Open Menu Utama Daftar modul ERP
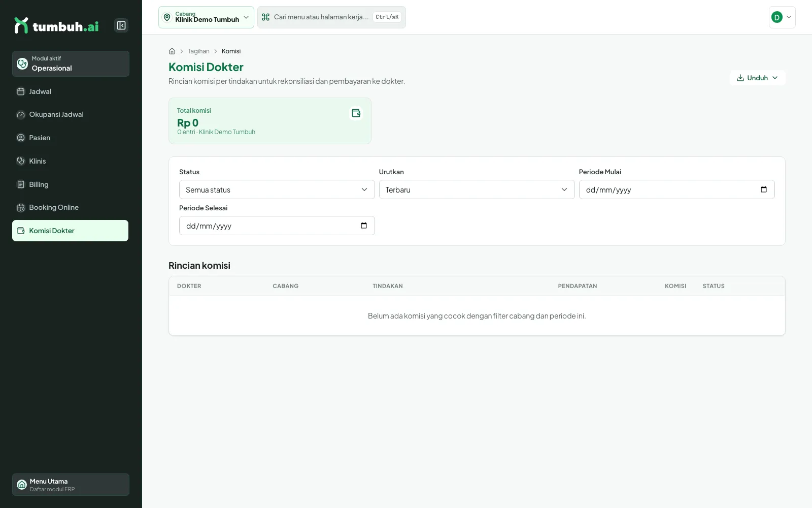The image size is (812, 508). (x=71, y=485)
